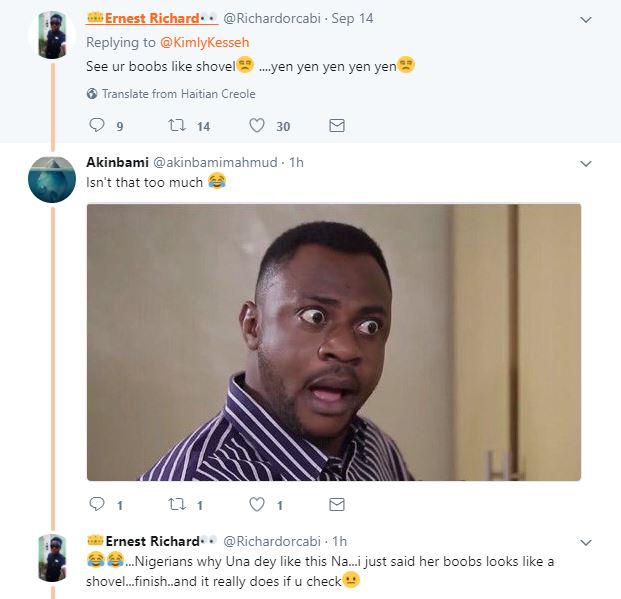Screen dimensions: 621x599
Task: Like Akinbami's tweet
Action: [257, 505]
